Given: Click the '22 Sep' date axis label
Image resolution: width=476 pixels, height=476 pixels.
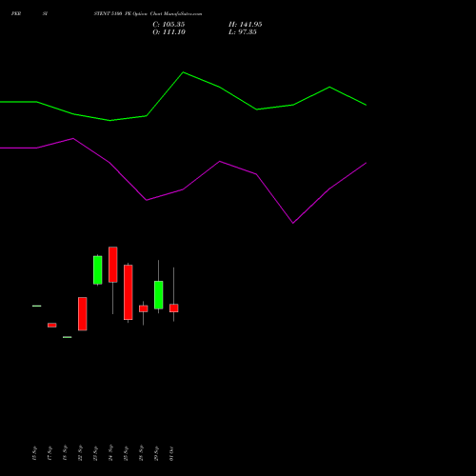Looking at the screenshot, I should [x=80, y=453].
